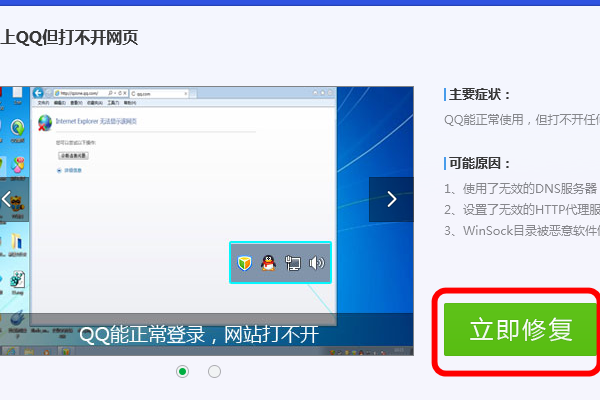This screenshot has width=600, height=400.
Task: Click the 主要症状 heading
Action: (x=479, y=95)
